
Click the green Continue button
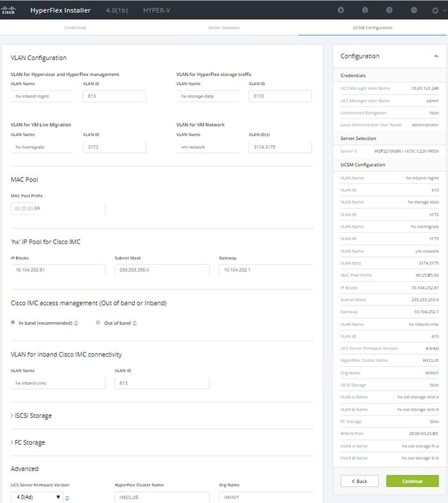click(412, 481)
